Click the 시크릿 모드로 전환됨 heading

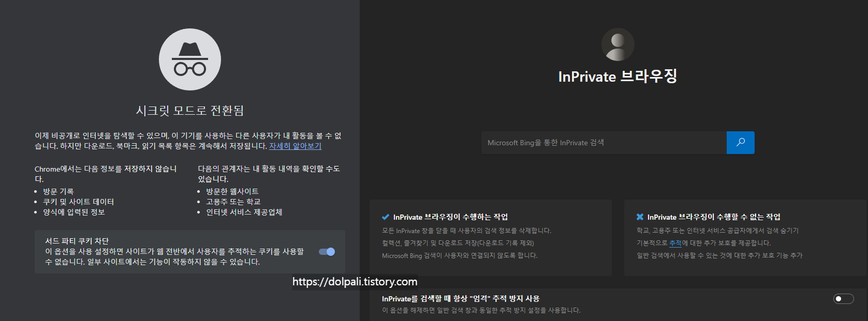[190, 111]
